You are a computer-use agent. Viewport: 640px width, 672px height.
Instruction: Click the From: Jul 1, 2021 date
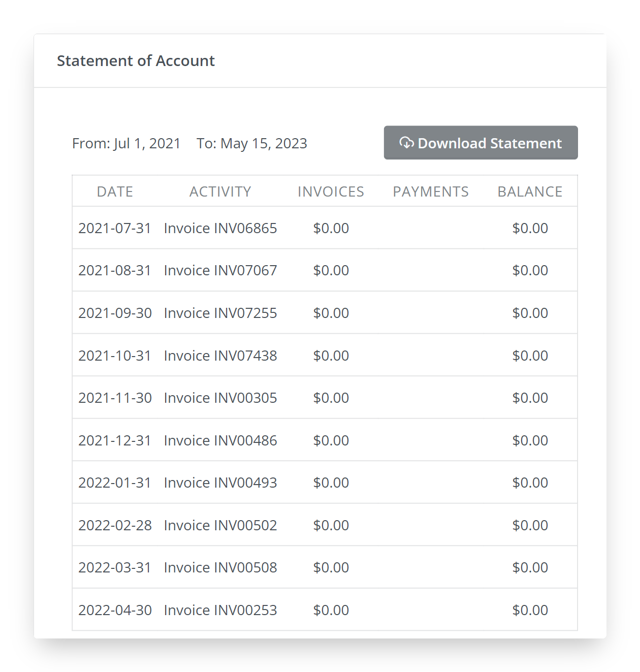click(126, 144)
